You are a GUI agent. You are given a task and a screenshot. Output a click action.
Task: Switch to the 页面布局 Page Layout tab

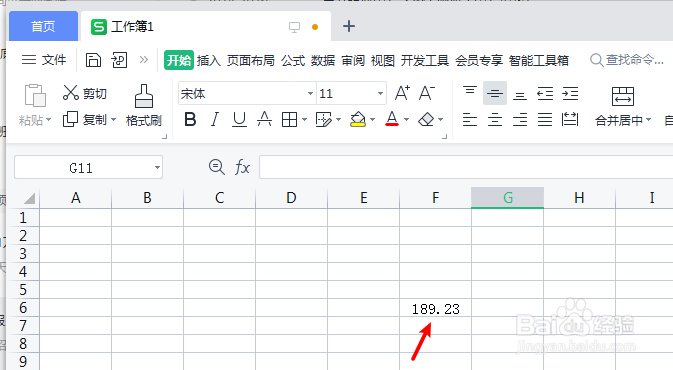point(251,61)
